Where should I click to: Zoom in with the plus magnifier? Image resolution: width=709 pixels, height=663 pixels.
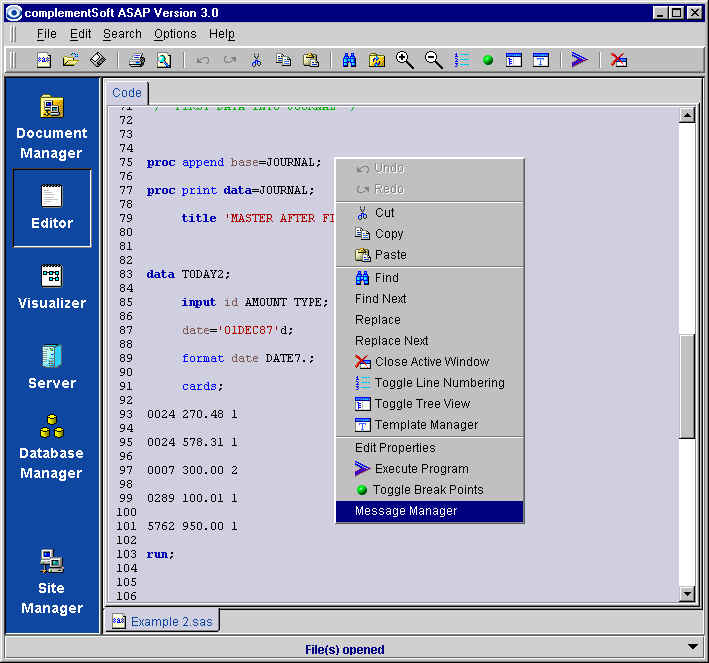pyautogui.click(x=405, y=60)
